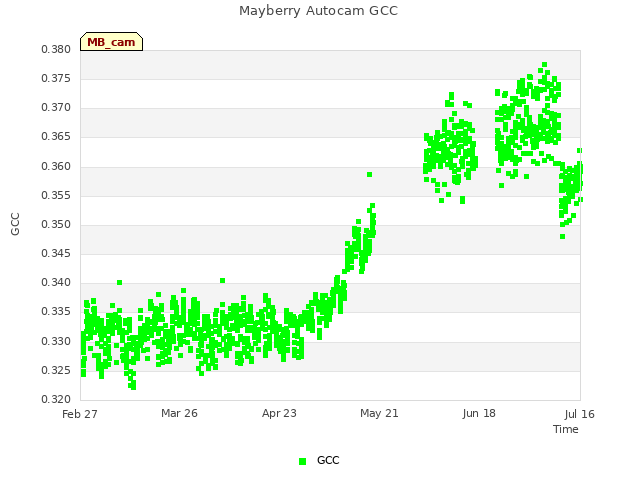640x480 pixels.
Task: Click the 0.370 y-axis value
Action: (x=56, y=108)
